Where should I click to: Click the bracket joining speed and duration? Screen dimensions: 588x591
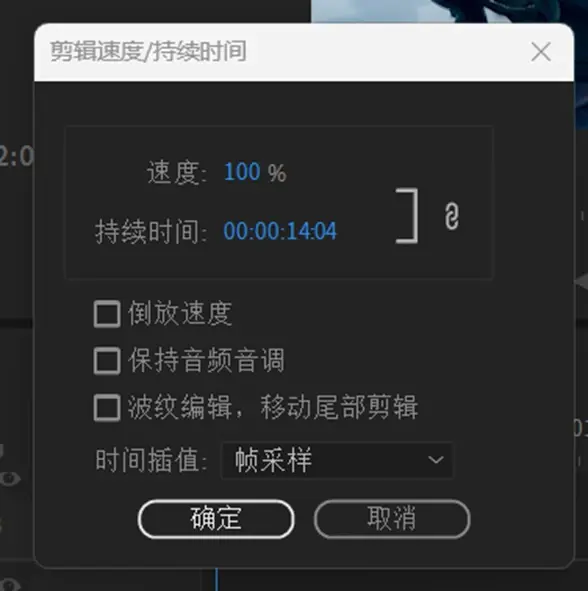(407, 216)
